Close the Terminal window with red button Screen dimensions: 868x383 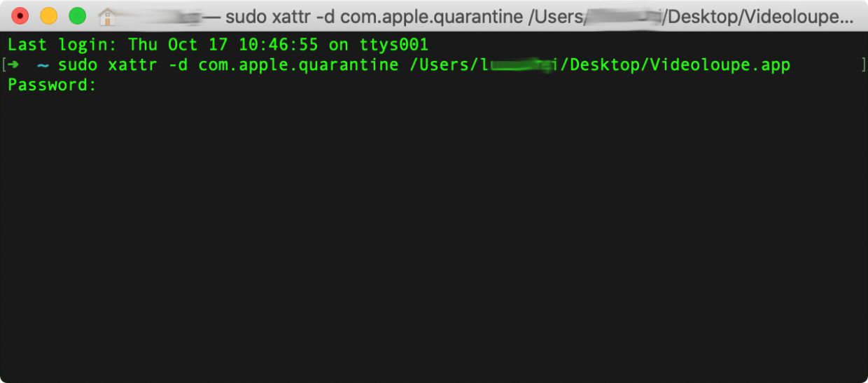tap(20, 15)
